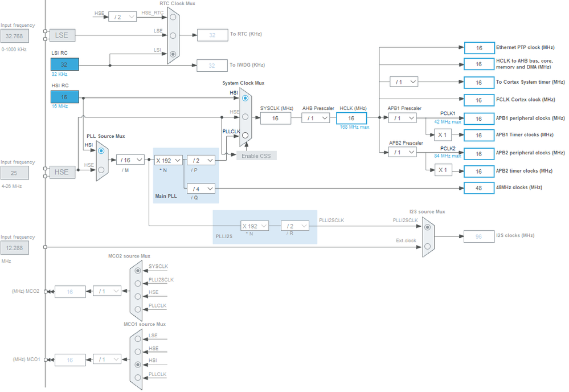
Task: Click the HCLK (MHz) value field
Action: 351,119
